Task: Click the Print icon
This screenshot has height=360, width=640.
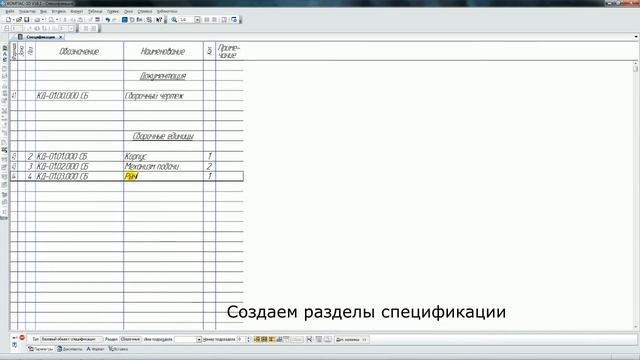Action: coord(37,20)
